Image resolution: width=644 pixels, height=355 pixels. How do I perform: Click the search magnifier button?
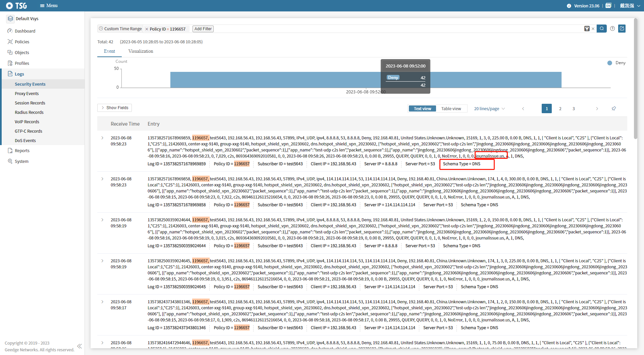tap(601, 29)
